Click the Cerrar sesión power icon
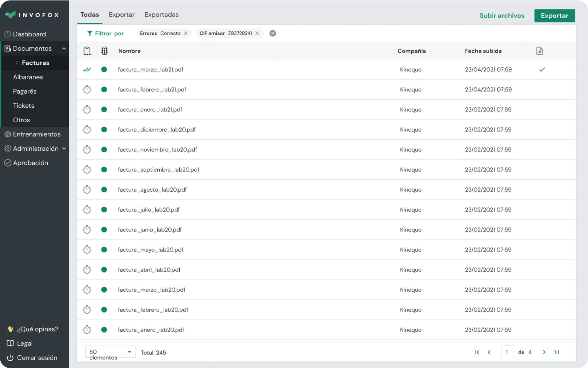The width and height of the screenshot is (588, 368). click(x=10, y=358)
